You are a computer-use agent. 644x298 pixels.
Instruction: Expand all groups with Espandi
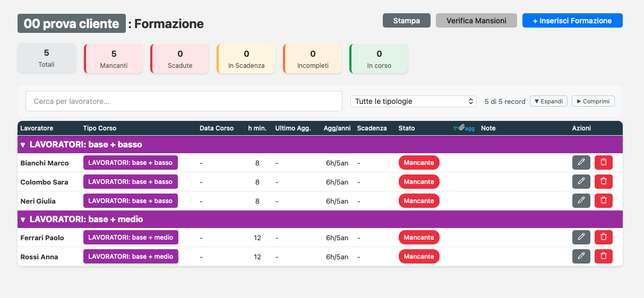pyautogui.click(x=548, y=101)
